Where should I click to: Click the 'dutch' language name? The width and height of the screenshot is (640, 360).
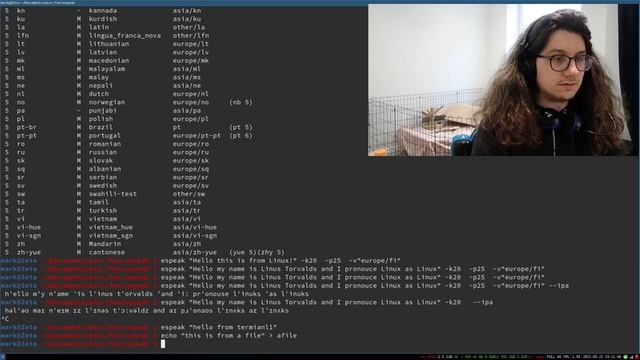click(x=99, y=94)
